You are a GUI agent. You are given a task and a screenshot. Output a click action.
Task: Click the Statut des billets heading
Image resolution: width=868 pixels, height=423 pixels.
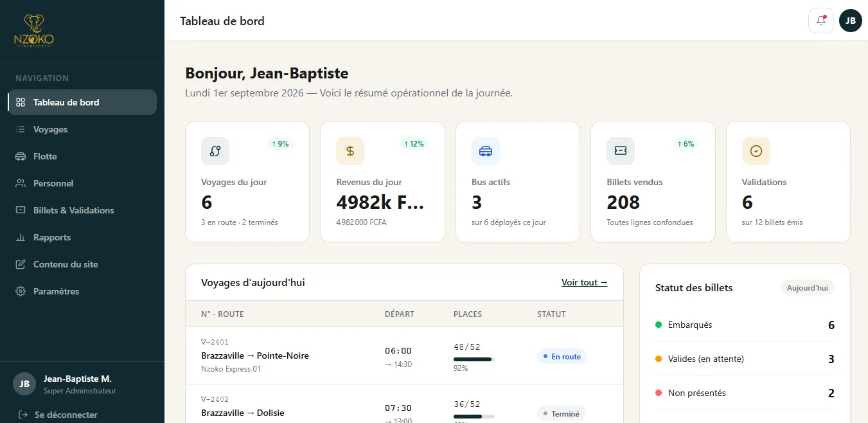coord(694,288)
